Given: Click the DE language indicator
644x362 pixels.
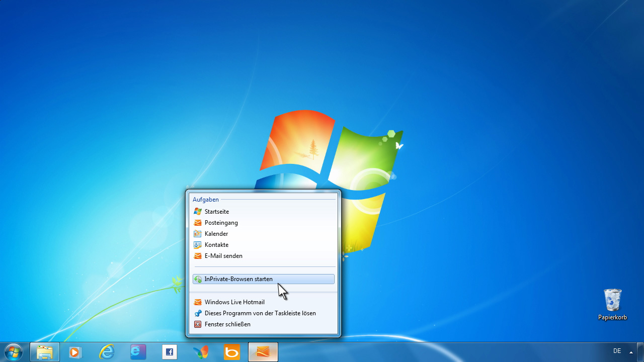Looking at the screenshot, I should point(617,351).
